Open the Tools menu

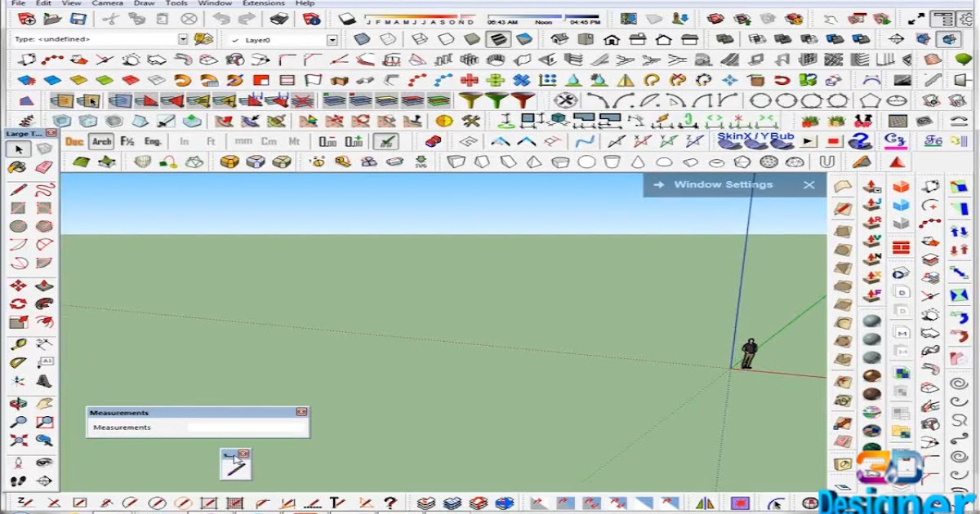[x=176, y=3]
